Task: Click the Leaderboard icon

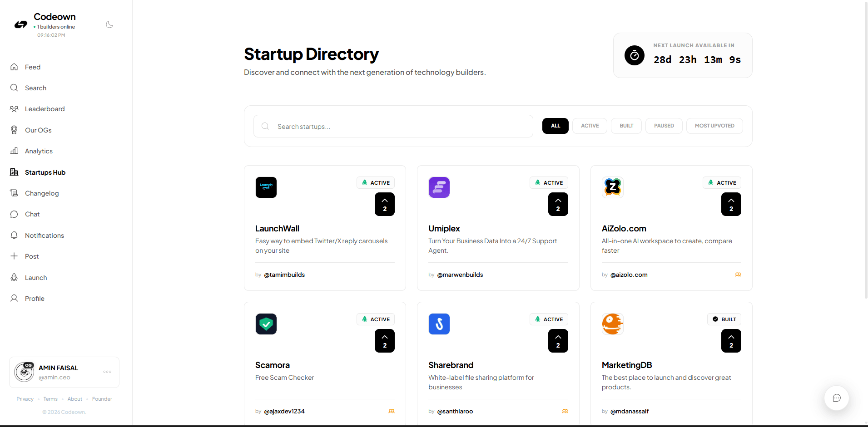Action: (14, 108)
